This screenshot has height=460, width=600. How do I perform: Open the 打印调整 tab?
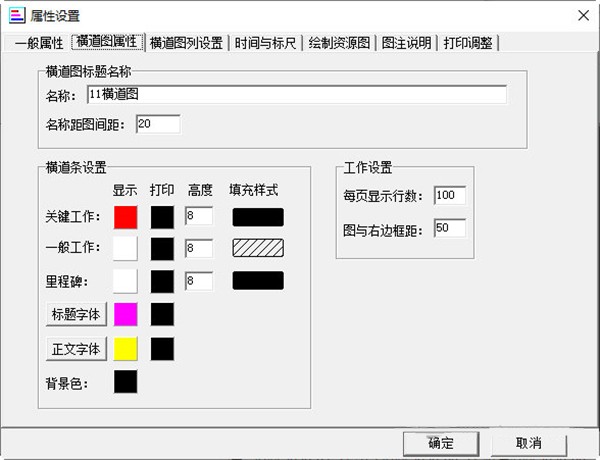pos(468,42)
